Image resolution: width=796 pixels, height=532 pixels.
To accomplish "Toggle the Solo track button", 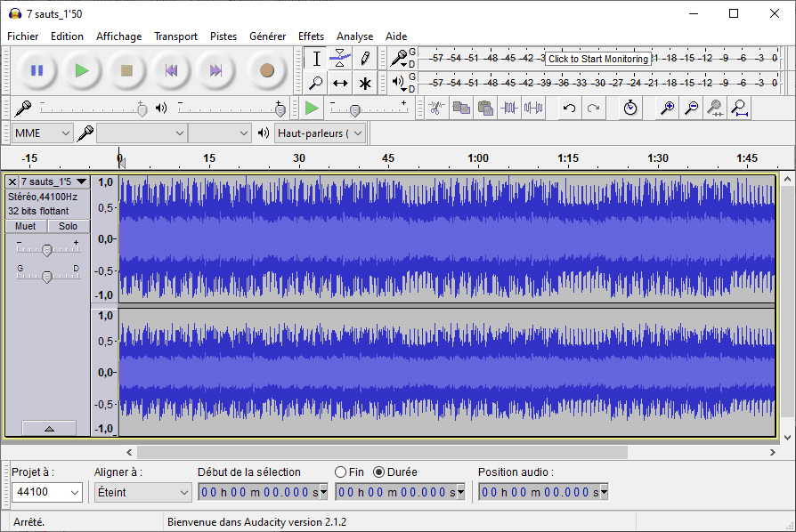I will coord(68,226).
